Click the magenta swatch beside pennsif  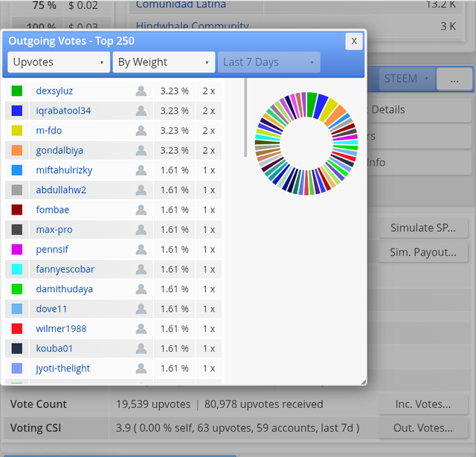tap(17, 250)
